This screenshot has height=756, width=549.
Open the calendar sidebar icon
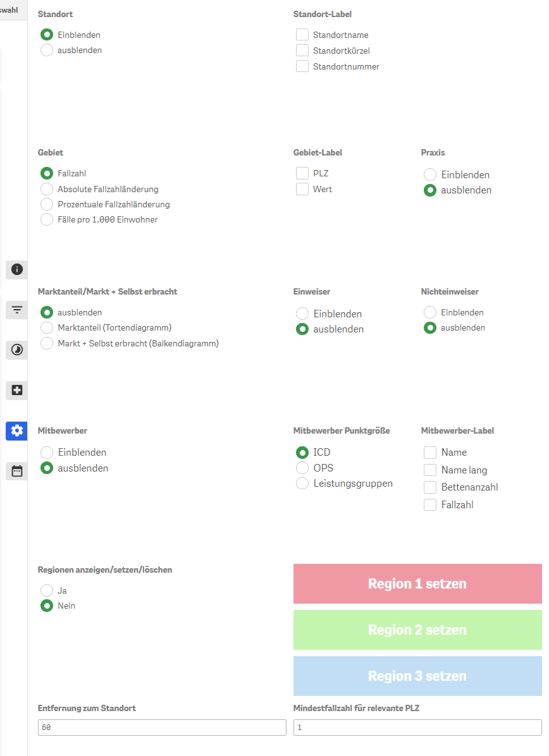[17, 471]
